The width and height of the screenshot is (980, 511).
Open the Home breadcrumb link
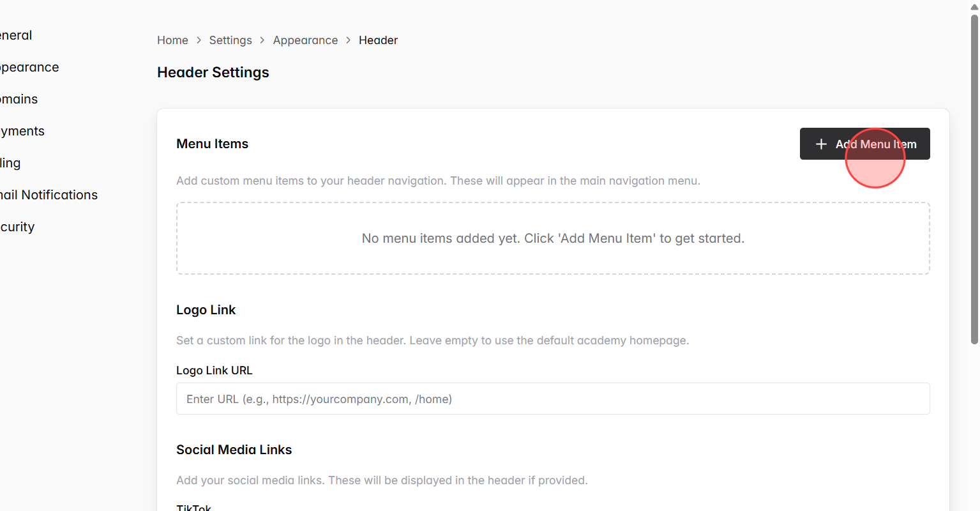pos(172,40)
